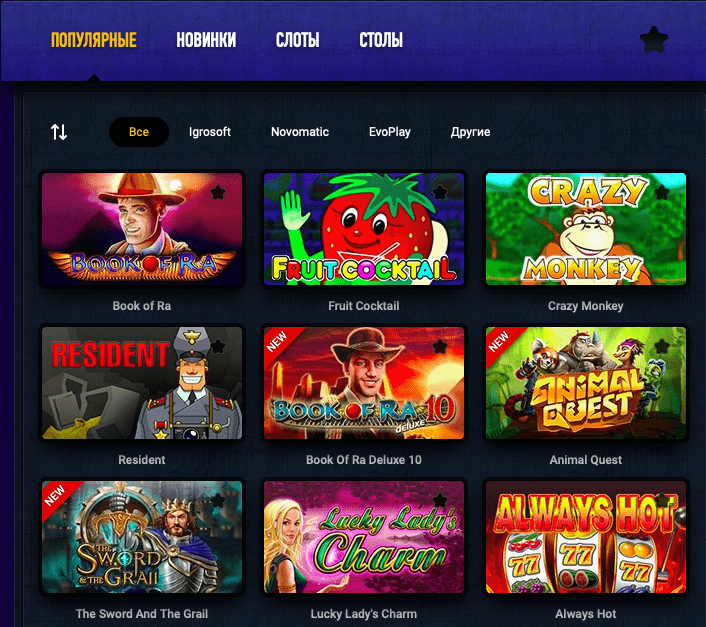The height and width of the screenshot is (627, 706).
Task: Star Book Of Ra Deluxe 10
Action: (440, 347)
